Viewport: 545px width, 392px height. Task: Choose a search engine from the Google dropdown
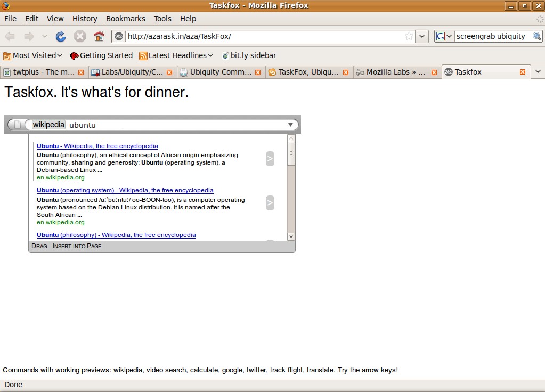[444, 36]
